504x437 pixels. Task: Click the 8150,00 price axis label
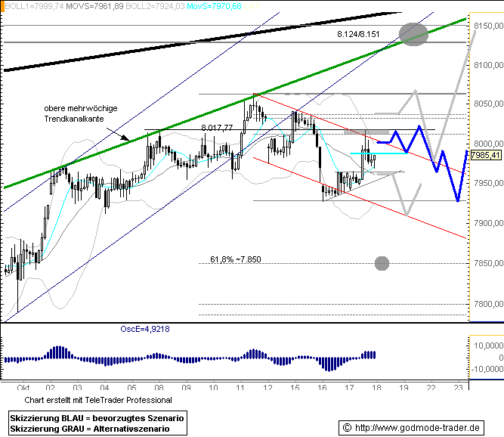489,26
